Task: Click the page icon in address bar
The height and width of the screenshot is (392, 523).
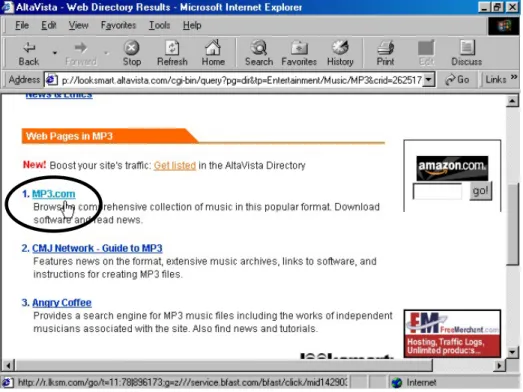Action: click(x=51, y=80)
